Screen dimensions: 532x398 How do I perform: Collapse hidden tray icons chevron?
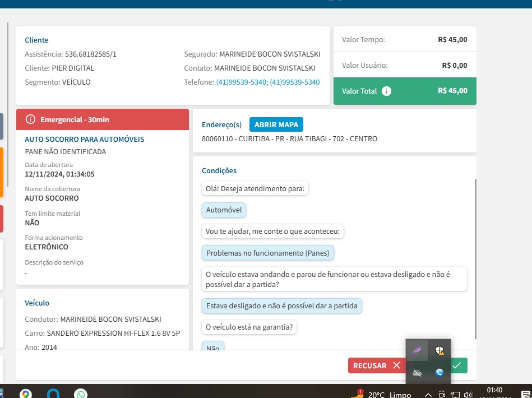(x=428, y=395)
